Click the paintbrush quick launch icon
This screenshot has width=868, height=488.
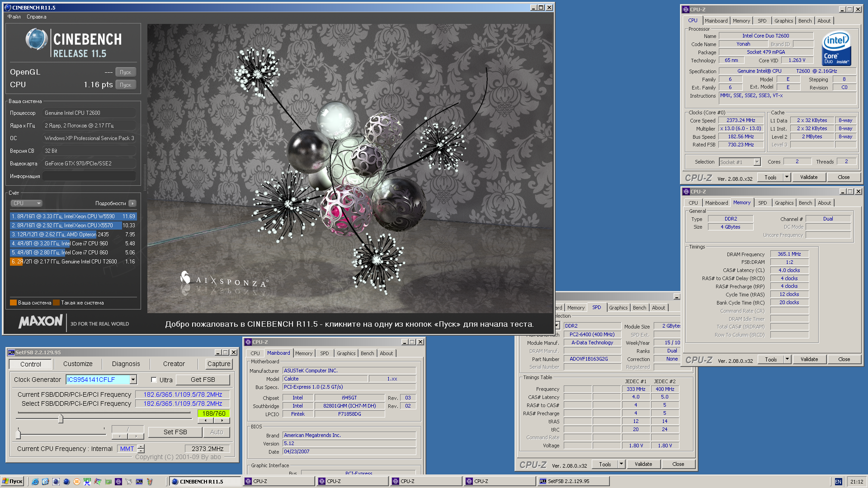pos(150,482)
